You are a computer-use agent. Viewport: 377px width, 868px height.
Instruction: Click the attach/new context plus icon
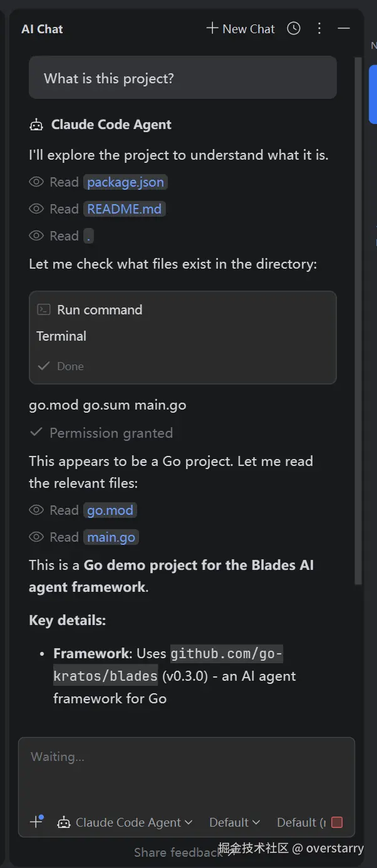coord(35,822)
